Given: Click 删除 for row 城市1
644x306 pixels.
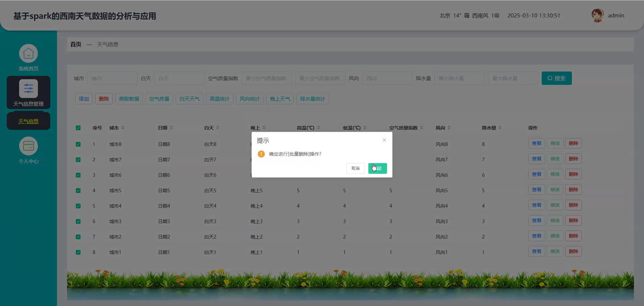Looking at the screenshot, I should (574, 251).
